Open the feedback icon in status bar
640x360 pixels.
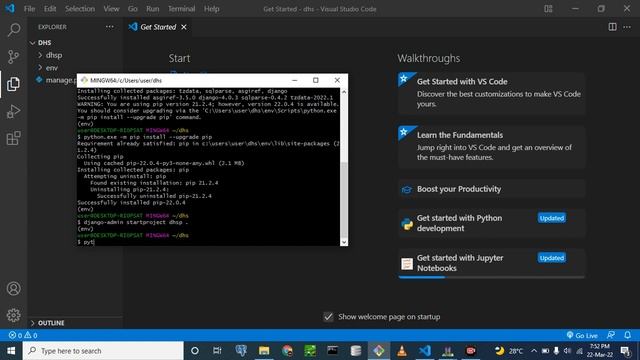tap(611, 335)
